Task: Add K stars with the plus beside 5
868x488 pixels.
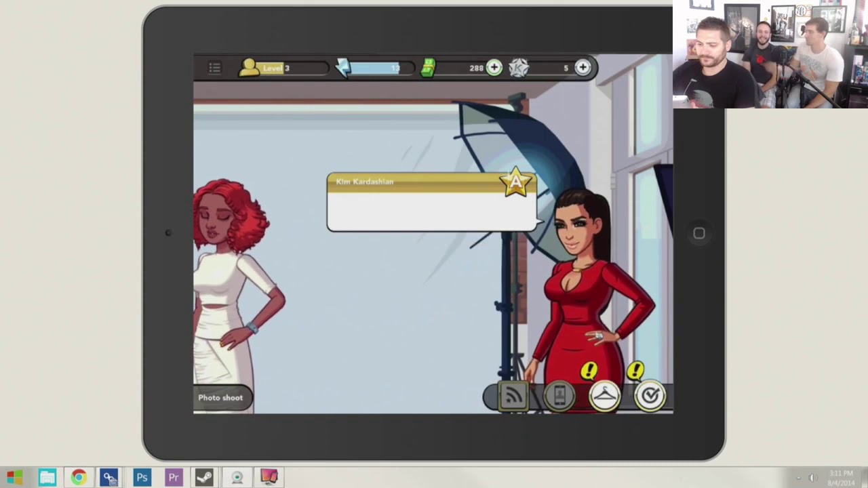Action: (583, 68)
